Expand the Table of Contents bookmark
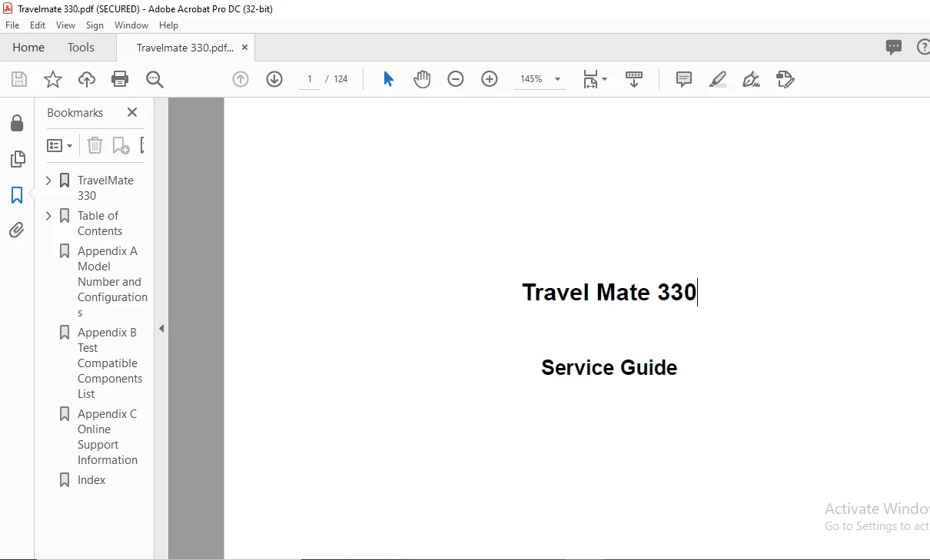 [x=48, y=216]
